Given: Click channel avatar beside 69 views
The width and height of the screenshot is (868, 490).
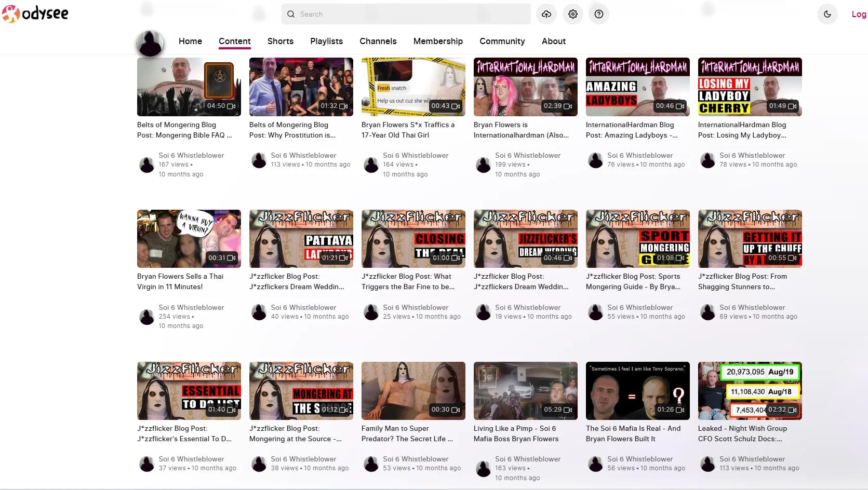Looking at the screenshot, I should click(708, 312).
